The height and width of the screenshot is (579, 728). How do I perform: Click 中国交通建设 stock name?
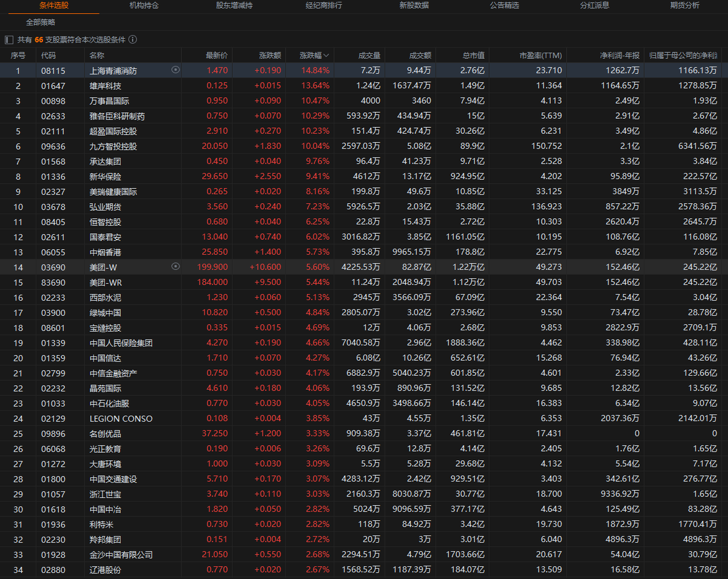(x=113, y=479)
